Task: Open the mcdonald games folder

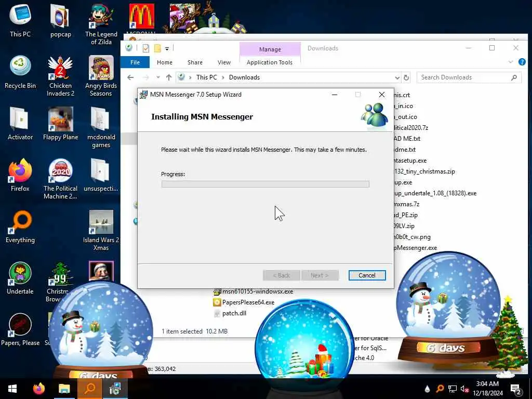Action: click(101, 128)
